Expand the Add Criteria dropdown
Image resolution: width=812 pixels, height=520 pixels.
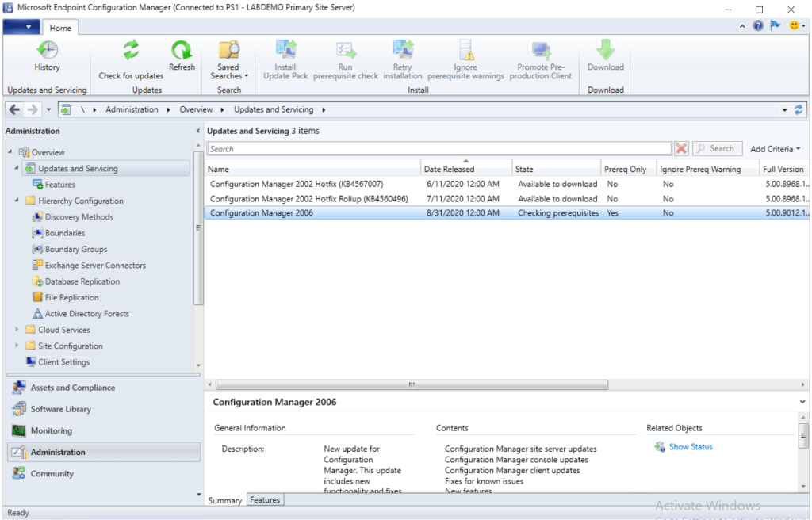775,149
